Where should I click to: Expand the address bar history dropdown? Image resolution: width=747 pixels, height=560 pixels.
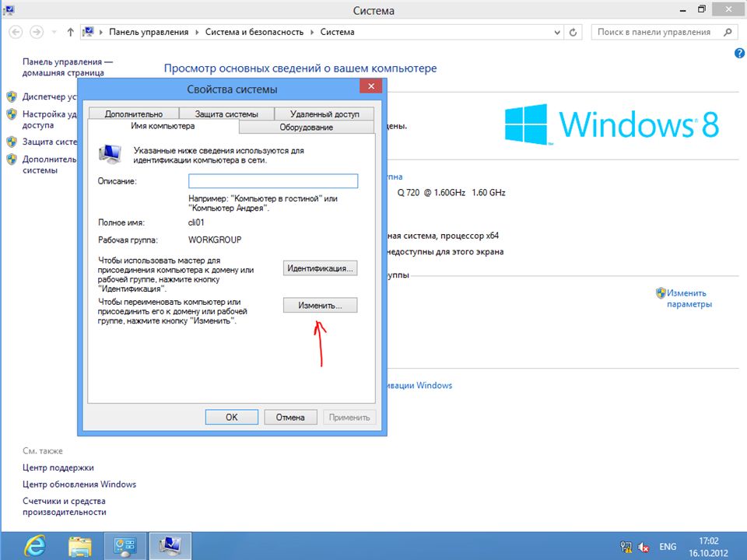click(557, 32)
